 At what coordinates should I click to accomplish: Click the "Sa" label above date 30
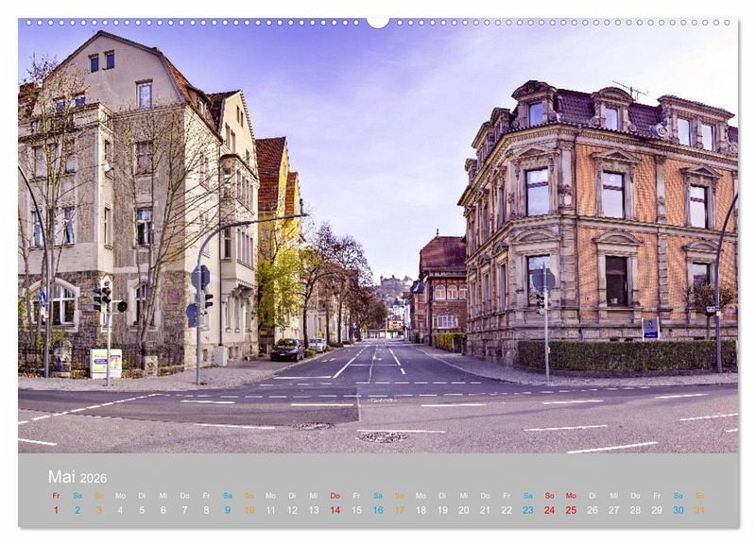click(679, 495)
